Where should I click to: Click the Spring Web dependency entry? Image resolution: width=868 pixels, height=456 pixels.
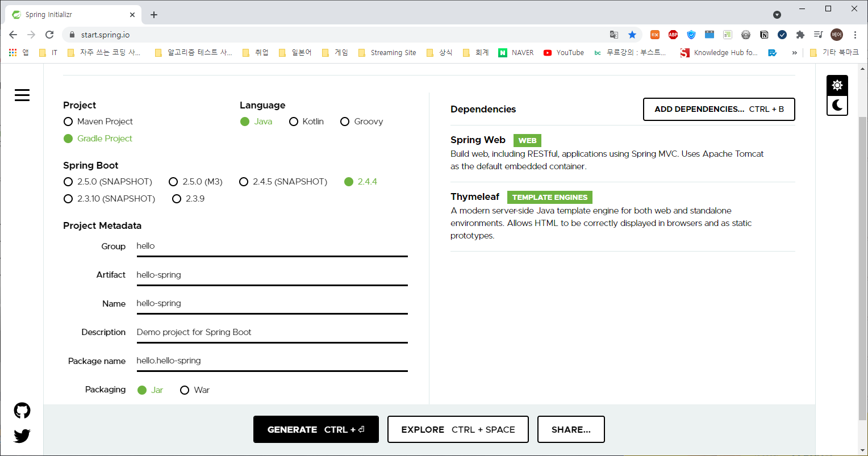click(x=623, y=153)
